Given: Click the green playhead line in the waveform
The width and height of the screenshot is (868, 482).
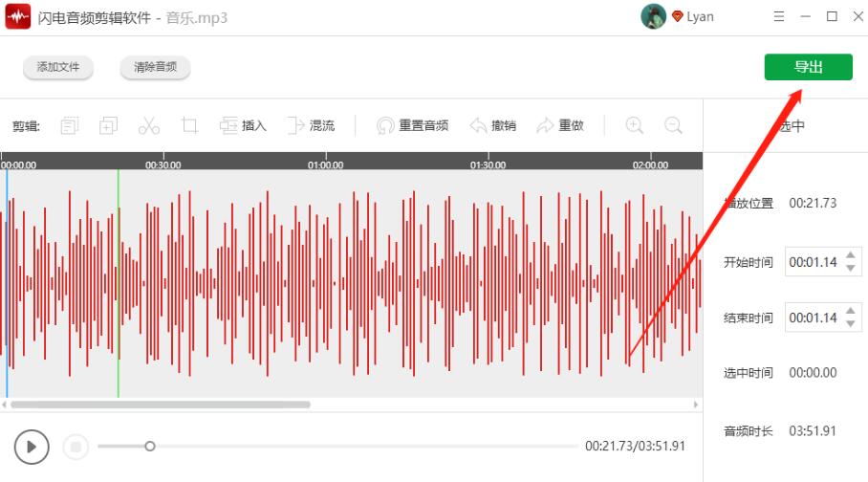Looking at the screenshot, I should [118, 283].
